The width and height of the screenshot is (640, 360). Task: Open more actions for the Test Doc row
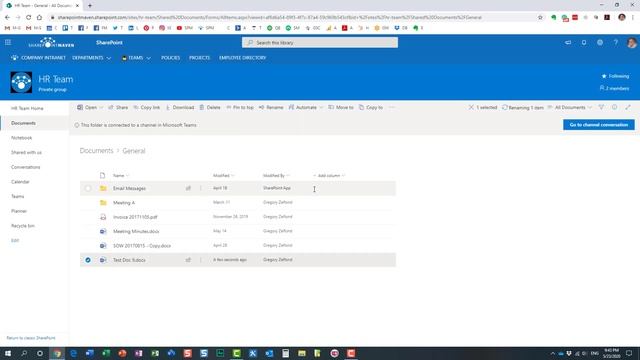point(200,260)
